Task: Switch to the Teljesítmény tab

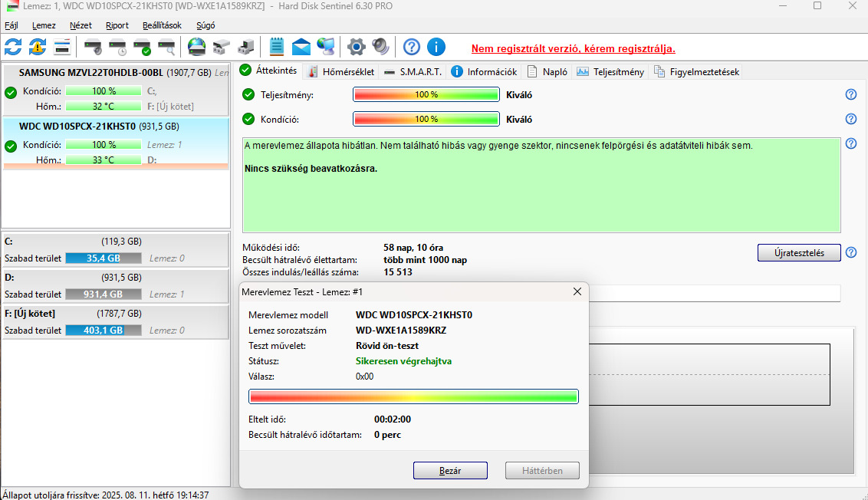Action: (610, 72)
